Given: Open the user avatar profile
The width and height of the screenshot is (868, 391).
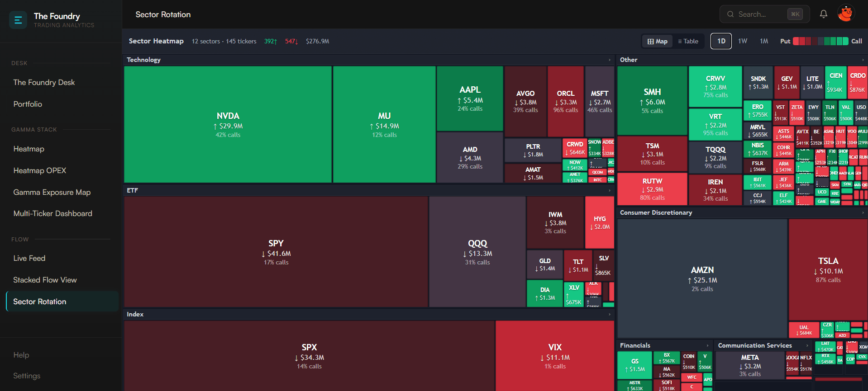Looking at the screenshot, I should pyautogui.click(x=845, y=14).
